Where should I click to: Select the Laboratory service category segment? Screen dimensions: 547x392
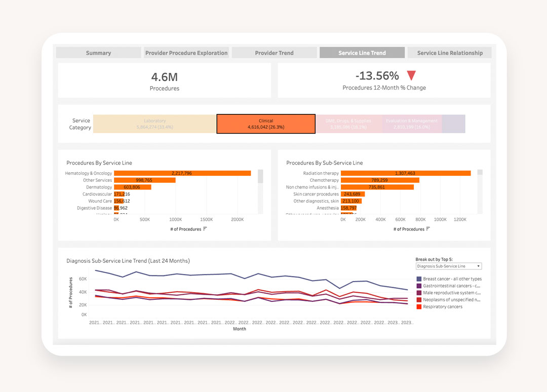[x=154, y=124]
